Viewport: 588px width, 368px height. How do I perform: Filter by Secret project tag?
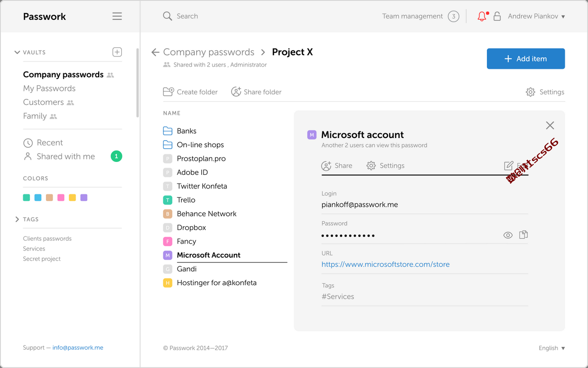coord(42,259)
